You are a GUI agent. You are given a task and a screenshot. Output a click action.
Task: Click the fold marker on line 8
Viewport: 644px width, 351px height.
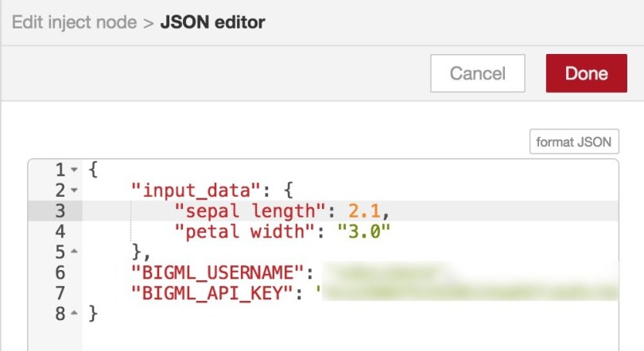point(74,314)
